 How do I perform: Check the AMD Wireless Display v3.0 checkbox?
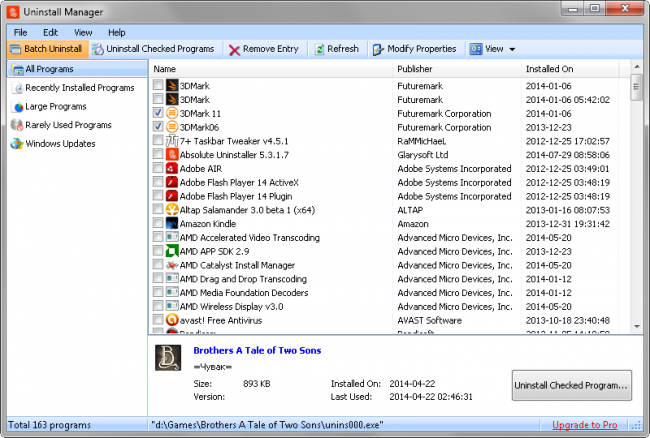pos(158,306)
